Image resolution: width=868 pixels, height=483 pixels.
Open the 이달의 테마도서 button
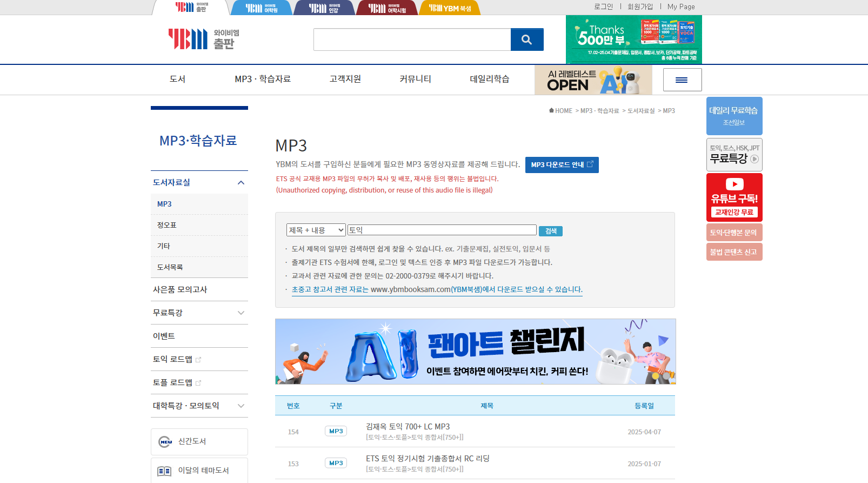199,471
